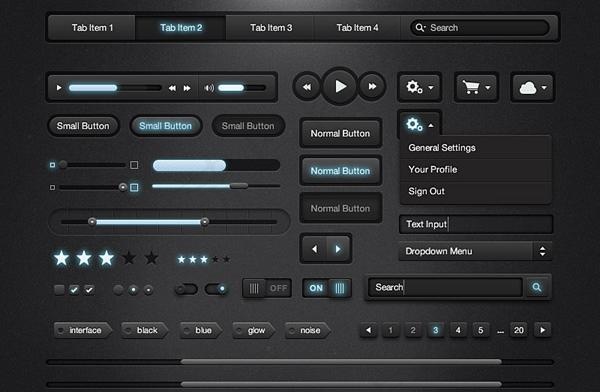The height and width of the screenshot is (392, 600).
Task: Rate four with the fourth large star
Action: (129, 258)
